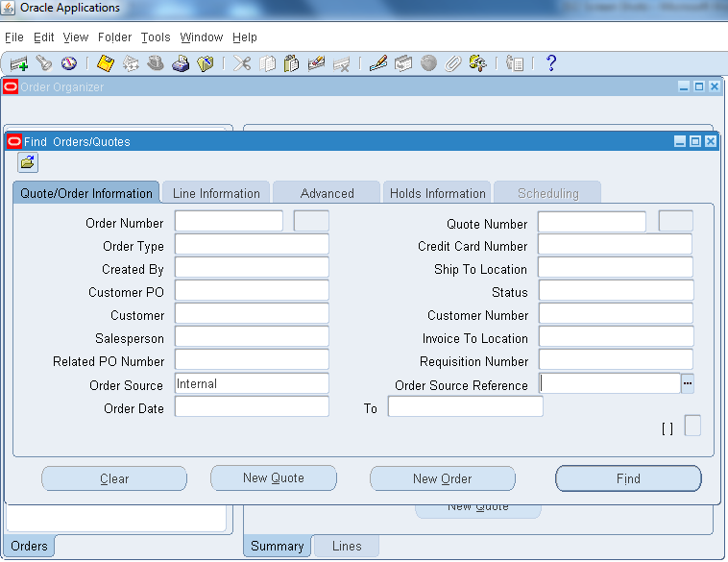
Task: Click the Close Form folder icon
Action: click(x=206, y=63)
